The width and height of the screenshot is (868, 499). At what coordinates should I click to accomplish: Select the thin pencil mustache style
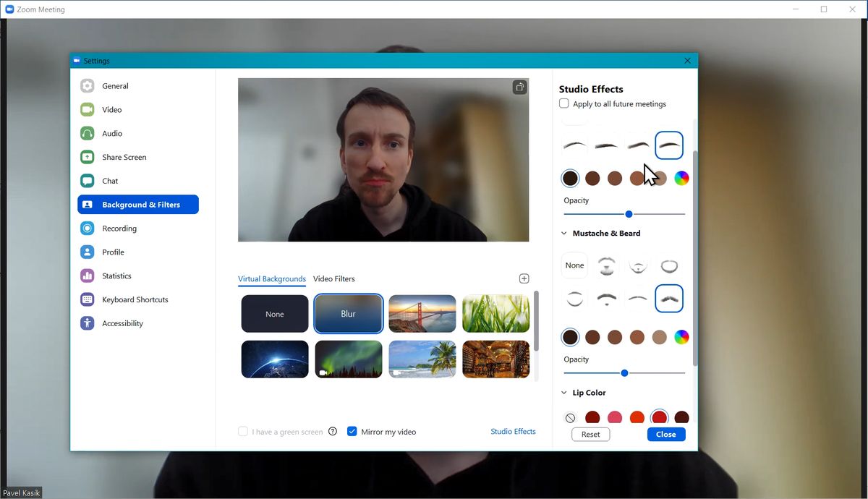coord(638,298)
